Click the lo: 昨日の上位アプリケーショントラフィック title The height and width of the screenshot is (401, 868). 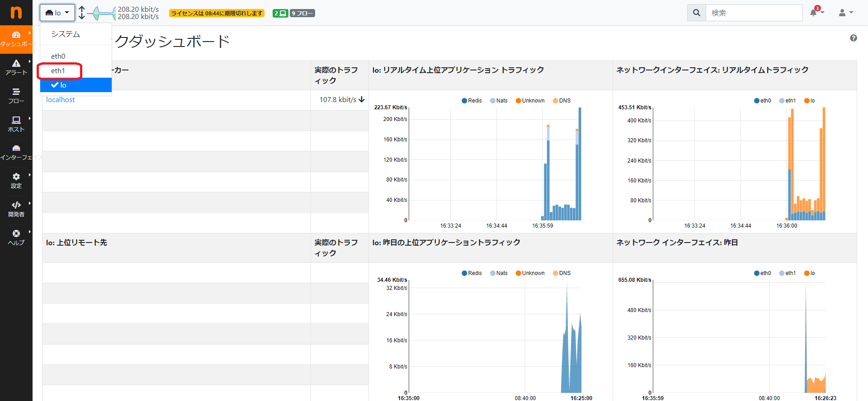tap(446, 242)
